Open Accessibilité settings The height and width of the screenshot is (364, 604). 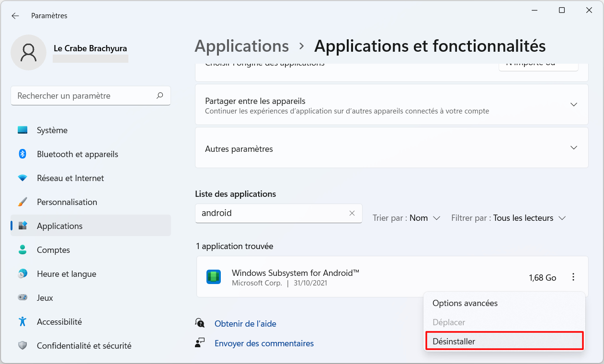click(91, 322)
